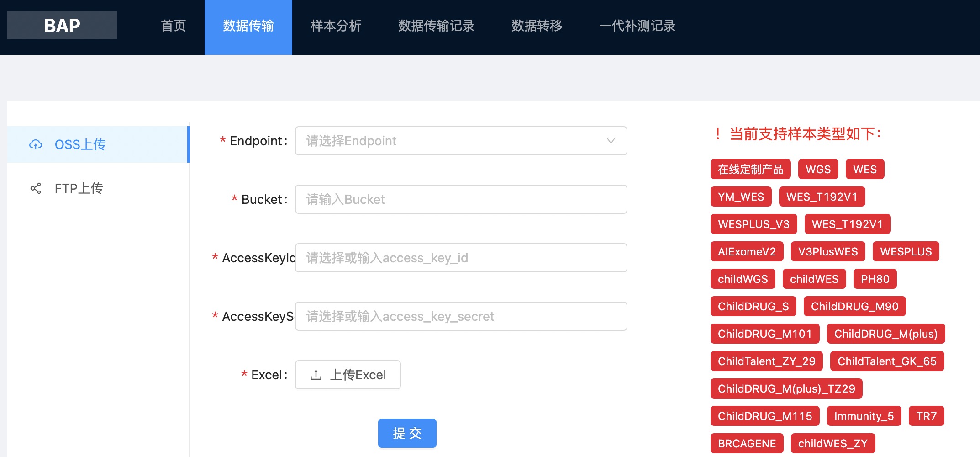Select FTP上传 in the sidebar

pos(98,188)
